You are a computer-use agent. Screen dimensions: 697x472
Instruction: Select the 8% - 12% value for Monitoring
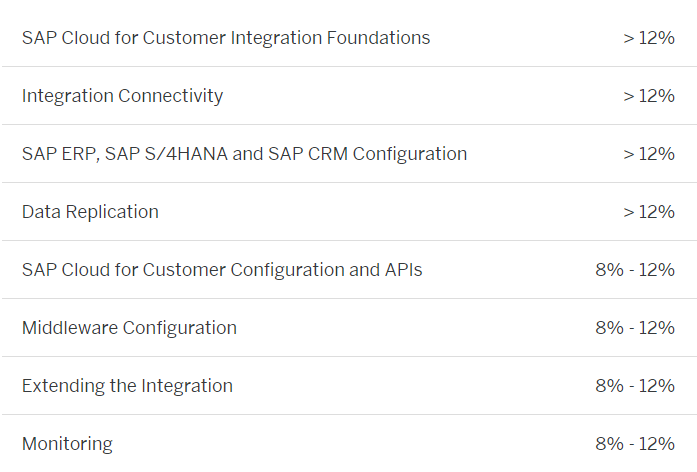click(635, 444)
